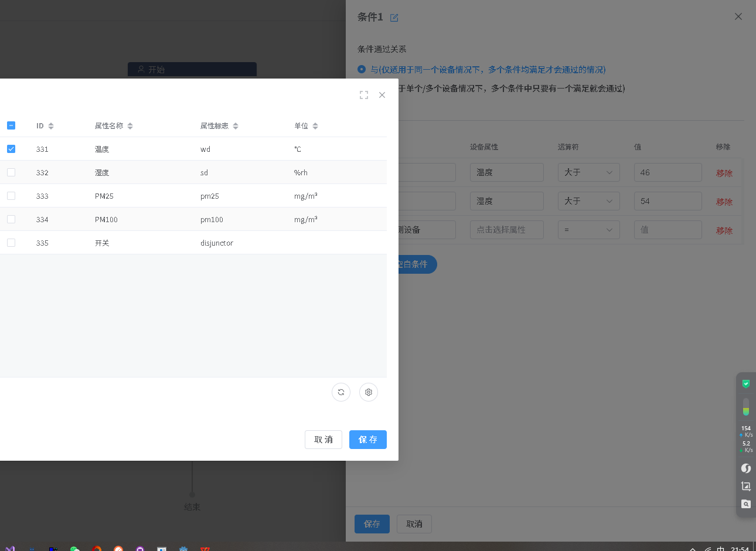This screenshot has width=756, height=551.
Task: Click 保存 button in the attribute dialog
Action: [x=367, y=440]
